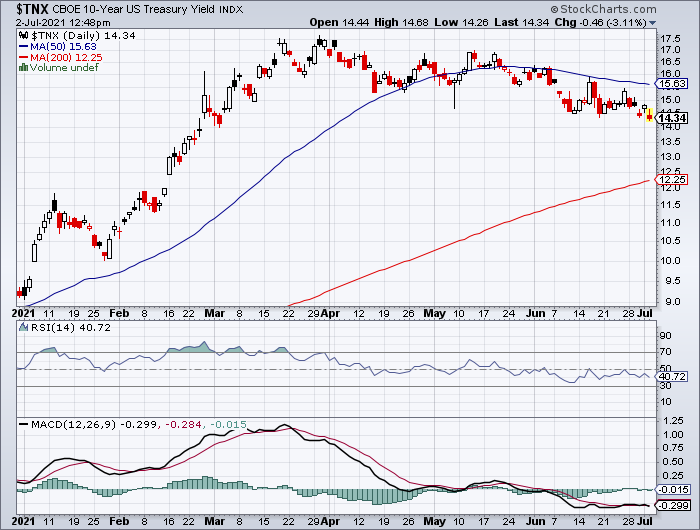Click the red MA(200) line swatch
This screenshot has width=700, height=530.
click(x=24, y=57)
